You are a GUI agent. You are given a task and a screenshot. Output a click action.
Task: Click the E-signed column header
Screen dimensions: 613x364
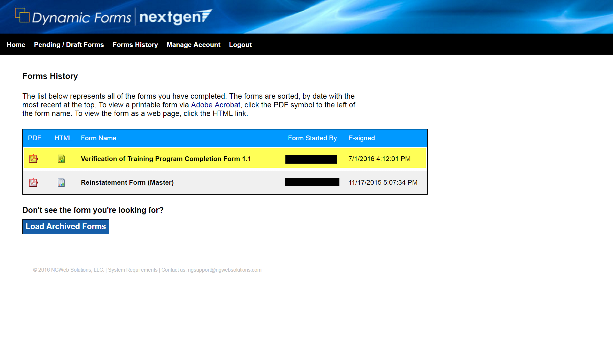[x=361, y=138]
